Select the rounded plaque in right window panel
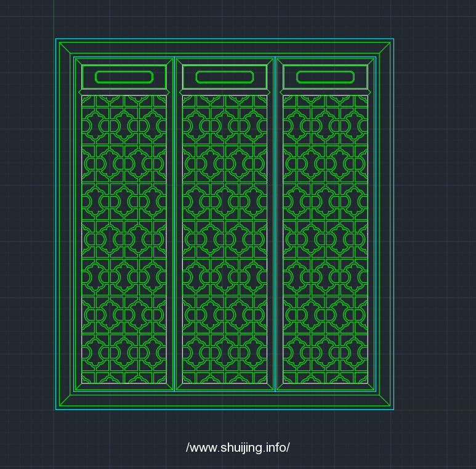 (325, 77)
